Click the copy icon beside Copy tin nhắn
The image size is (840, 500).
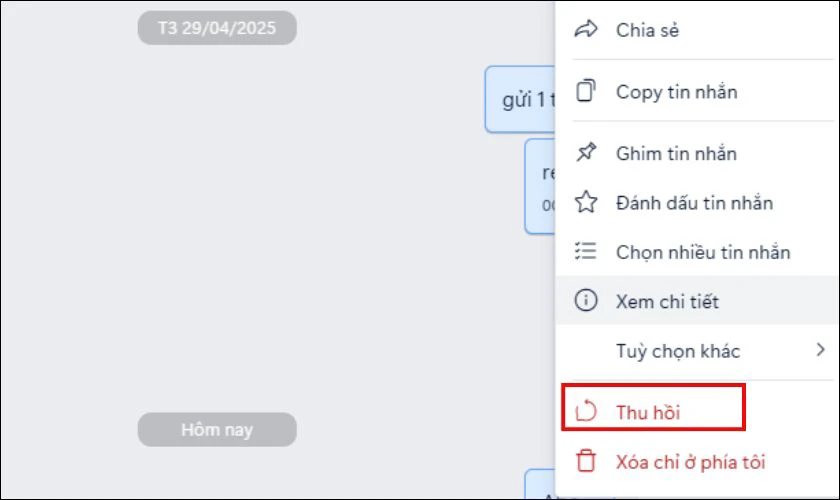pyautogui.click(x=586, y=91)
